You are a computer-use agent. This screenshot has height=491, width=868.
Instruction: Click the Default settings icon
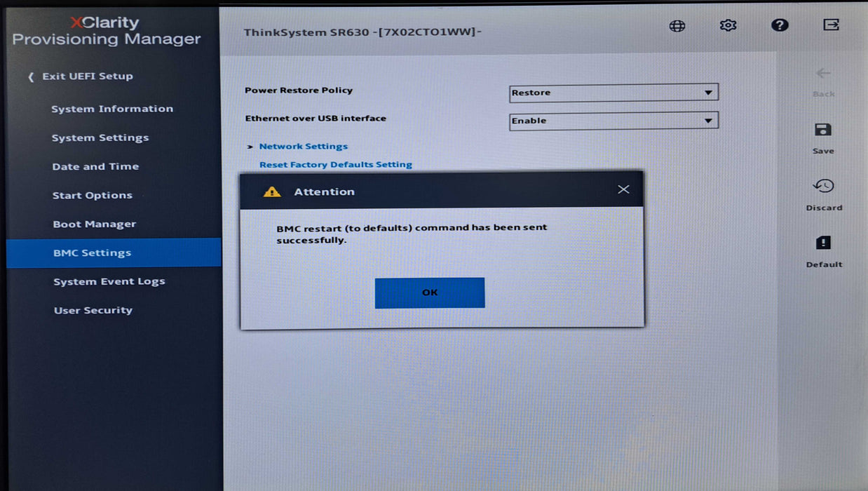click(823, 243)
